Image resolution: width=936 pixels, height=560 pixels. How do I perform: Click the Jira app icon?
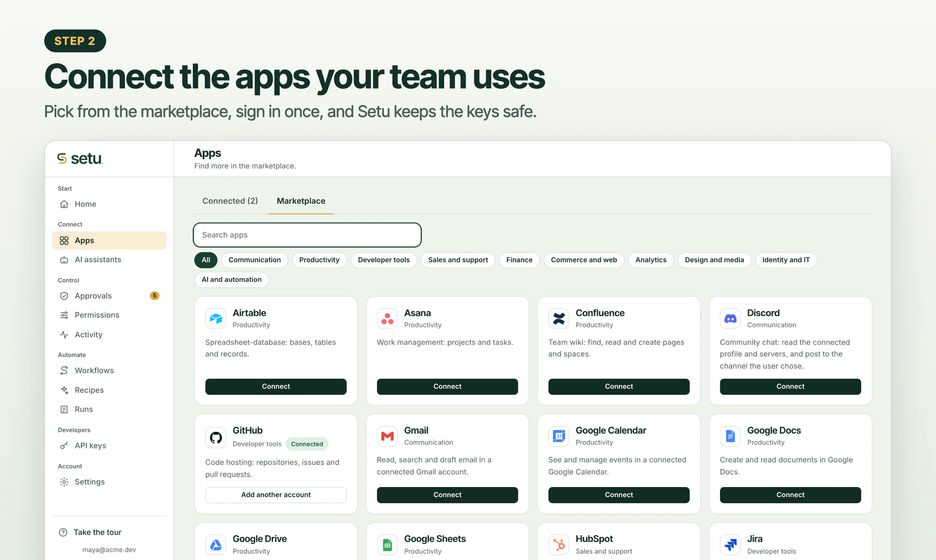coord(730,545)
